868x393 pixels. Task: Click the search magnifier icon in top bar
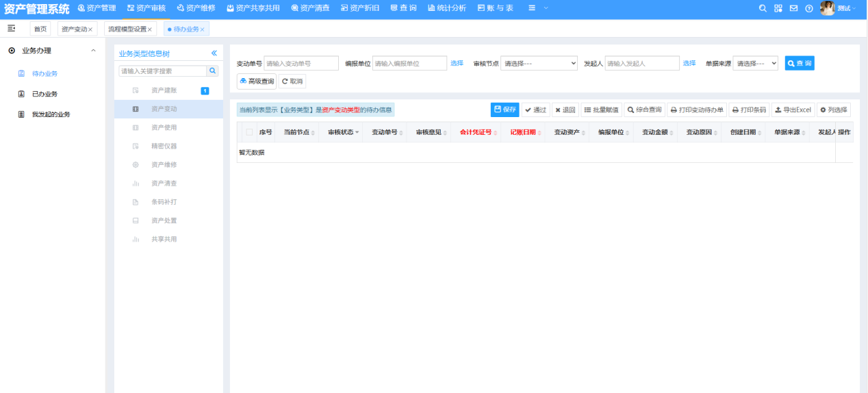(x=763, y=8)
